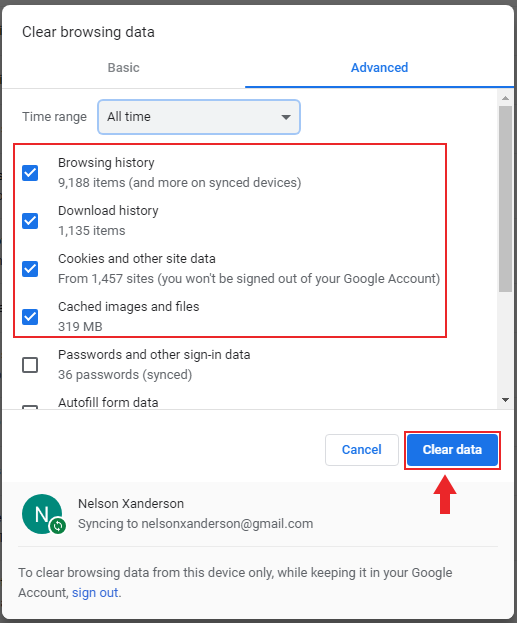Click the Time range dropdown arrow
Screen dimensions: 517x623
[x=286, y=117]
